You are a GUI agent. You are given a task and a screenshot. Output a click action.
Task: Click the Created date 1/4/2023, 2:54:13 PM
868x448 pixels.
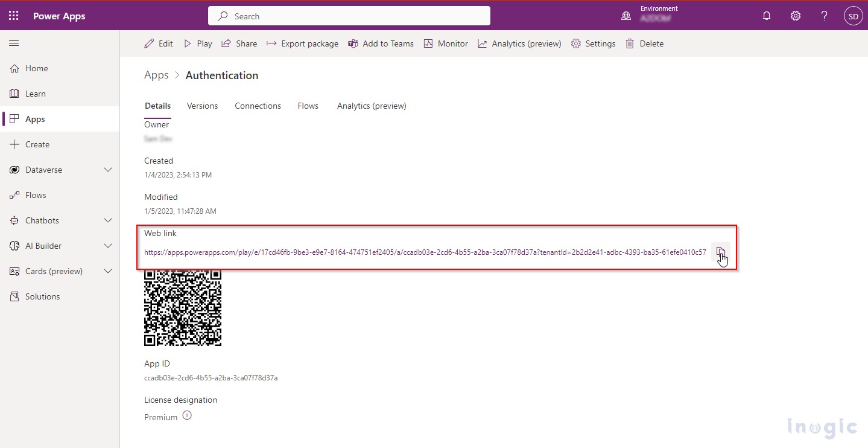178,175
